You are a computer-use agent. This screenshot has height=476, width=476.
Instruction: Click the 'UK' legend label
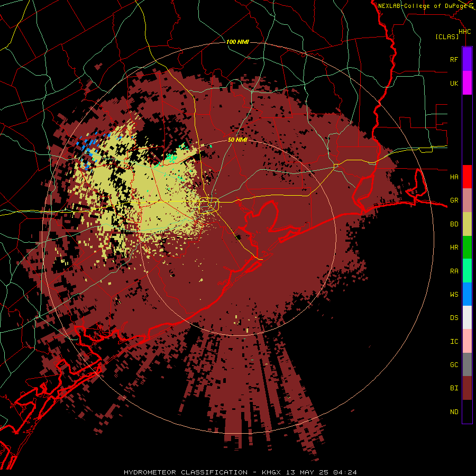454,83
